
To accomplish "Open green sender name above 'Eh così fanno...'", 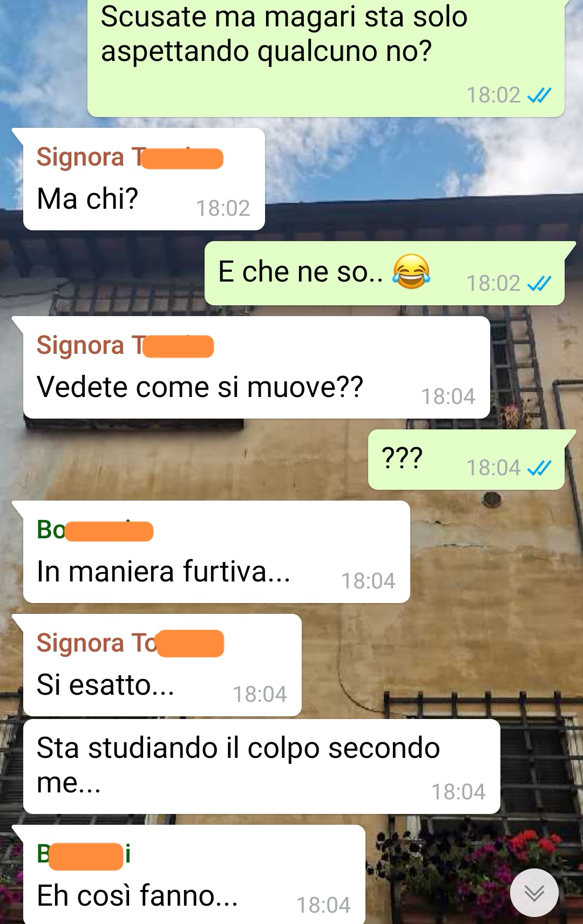I will pyautogui.click(x=84, y=855).
